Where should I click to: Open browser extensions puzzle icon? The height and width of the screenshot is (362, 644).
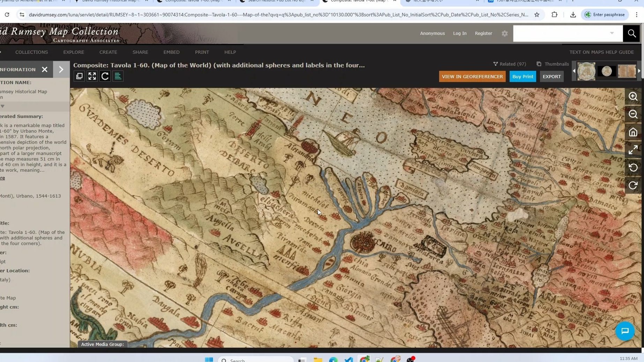click(554, 15)
